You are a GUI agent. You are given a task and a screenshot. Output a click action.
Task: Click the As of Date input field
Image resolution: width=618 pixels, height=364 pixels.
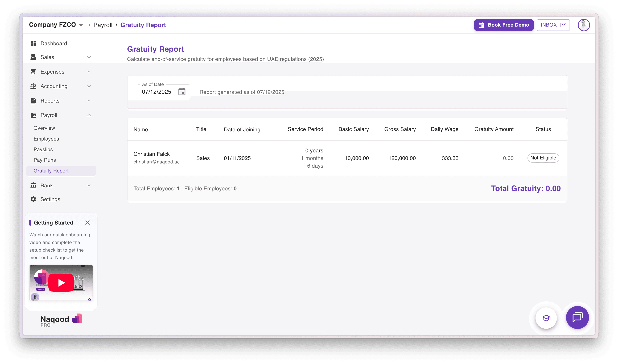click(157, 92)
